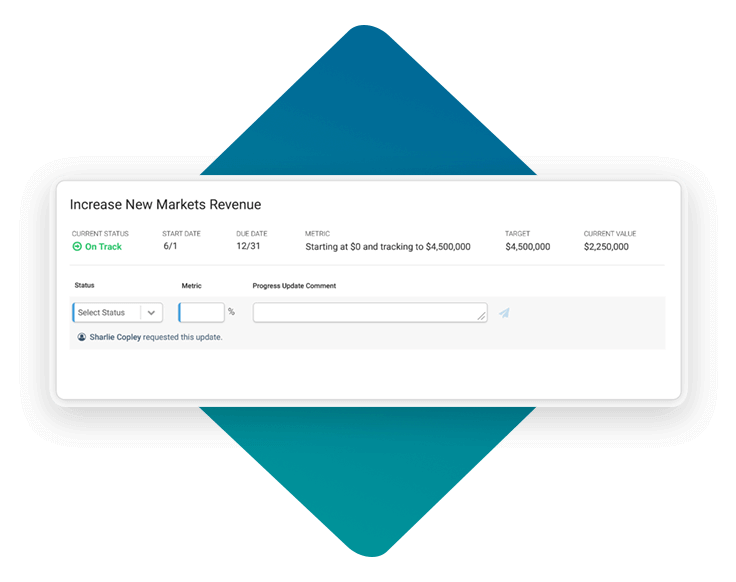The width and height of the screenshot is (736, 582).
Task: Click the On Track status text
Action: pyautogui.click(x=103, y=246)
